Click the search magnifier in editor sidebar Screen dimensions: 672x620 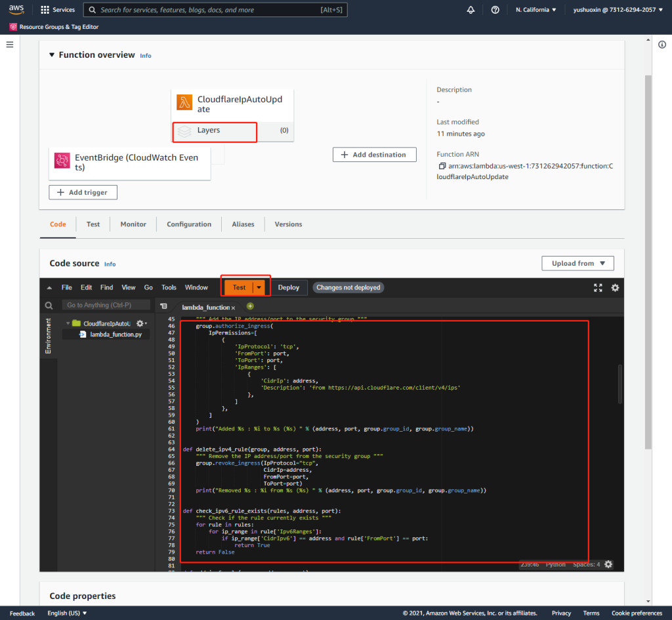tap(49, 306)
